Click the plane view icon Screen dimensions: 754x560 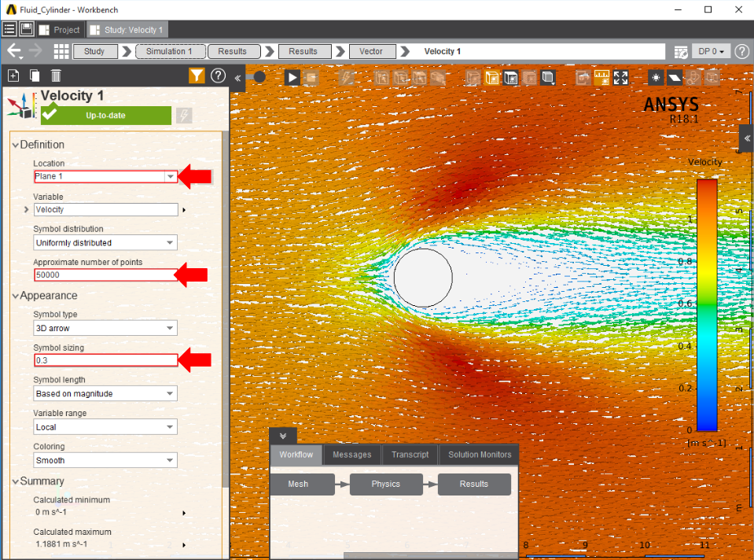point(675,77)
